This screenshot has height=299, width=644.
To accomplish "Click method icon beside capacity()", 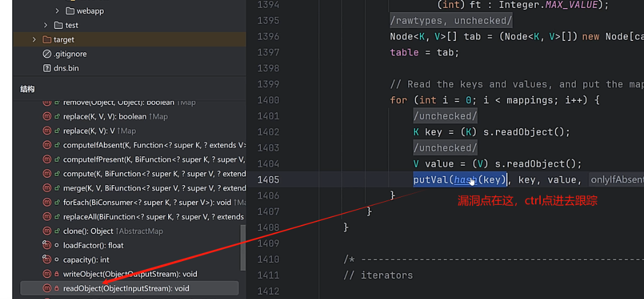I will click(47, 260).
